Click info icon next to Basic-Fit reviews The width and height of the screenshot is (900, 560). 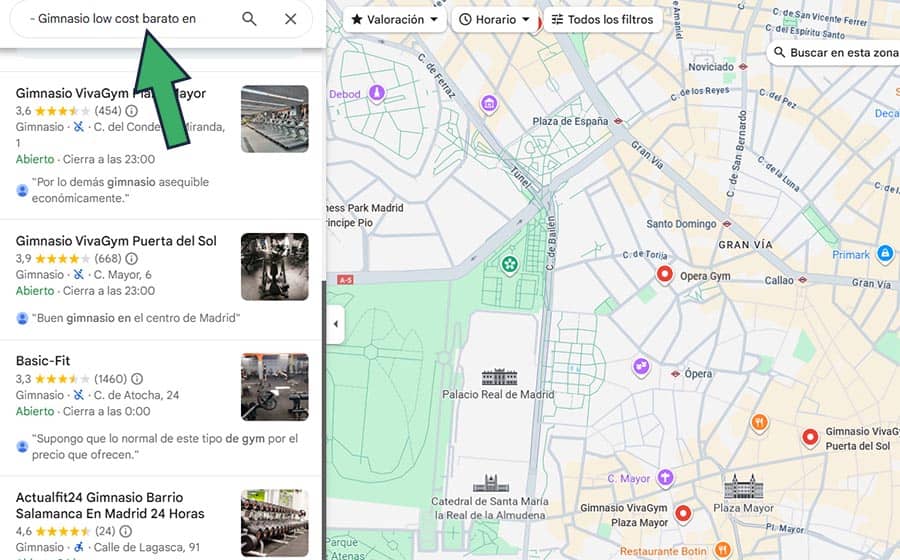pyautogui.click(x=137, y=379)
